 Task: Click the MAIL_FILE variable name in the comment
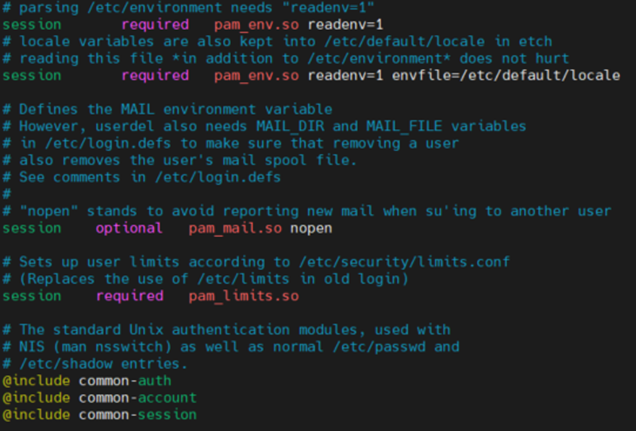(404, 126)
